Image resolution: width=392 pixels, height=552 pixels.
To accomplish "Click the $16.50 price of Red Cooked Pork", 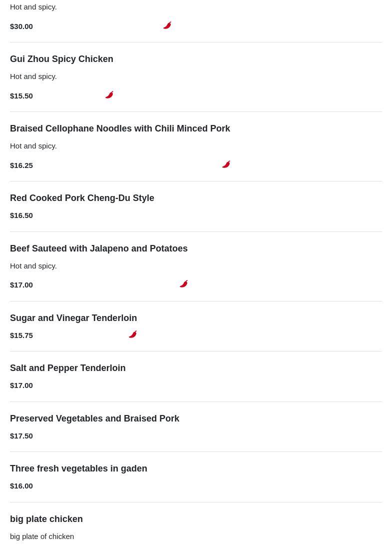I will pyautogui.click(x=21, y=215).
